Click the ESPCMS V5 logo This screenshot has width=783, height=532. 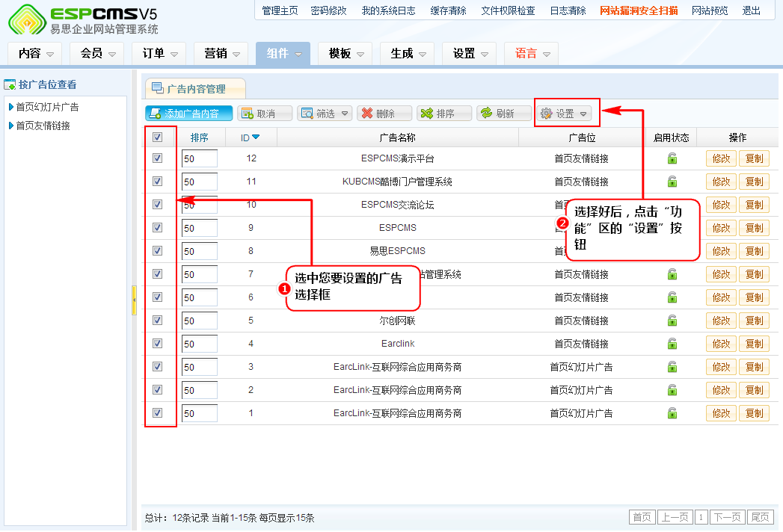[x=83, y=20]
